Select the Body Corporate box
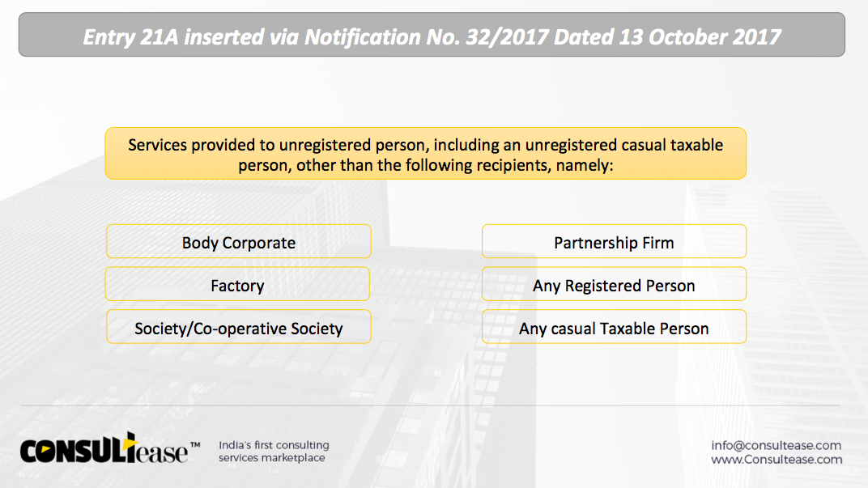 click(x=239, y=241)
